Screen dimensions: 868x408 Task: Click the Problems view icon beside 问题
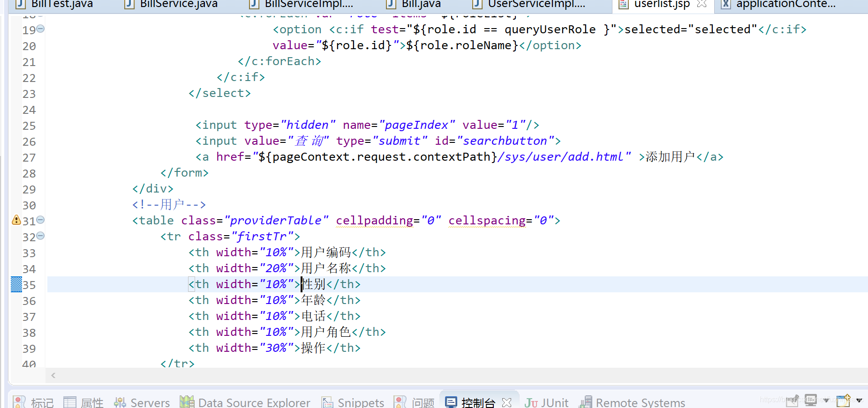point(400,402)
